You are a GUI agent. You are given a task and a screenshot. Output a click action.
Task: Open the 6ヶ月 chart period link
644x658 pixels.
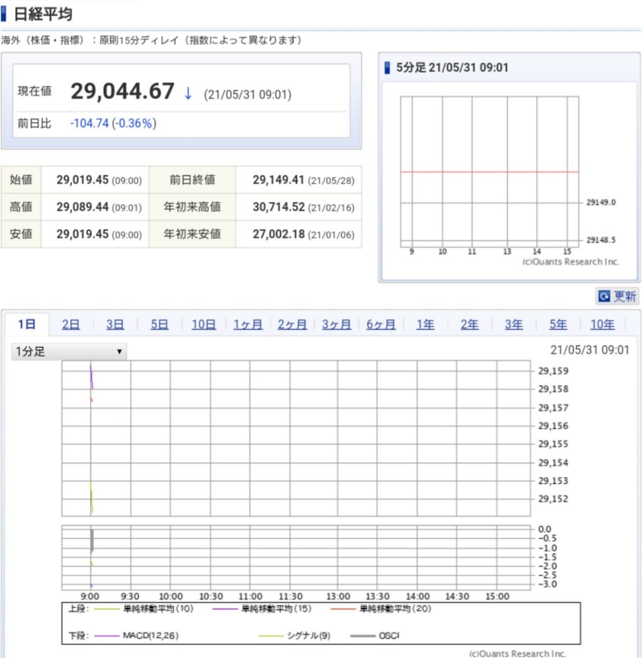[381, 325]
